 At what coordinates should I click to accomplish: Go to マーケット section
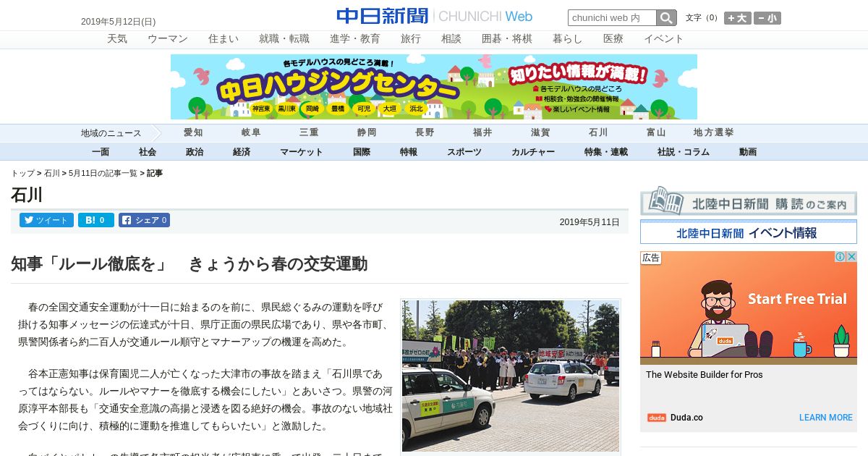tap(302, 152)
